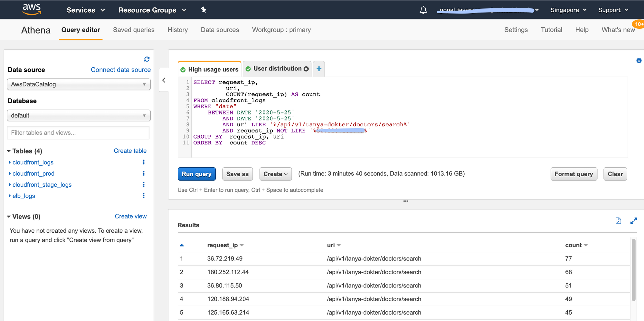Select the High usage users query tab
This screenshot has height=321, width=644.
(210, 69)
